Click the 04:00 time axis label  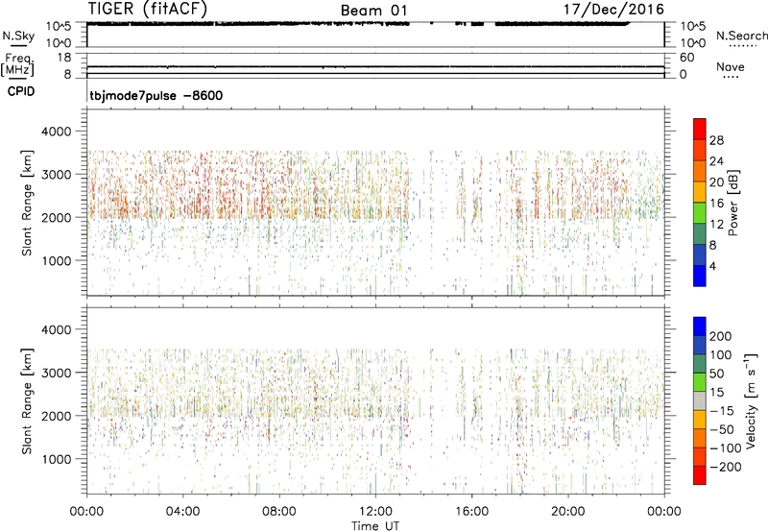183,512
